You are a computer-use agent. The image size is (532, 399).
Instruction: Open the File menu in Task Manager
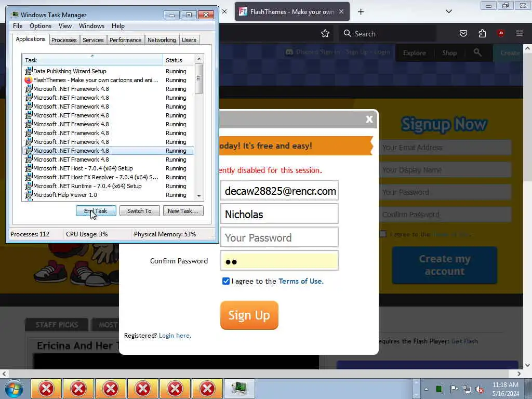pos(18,26)
